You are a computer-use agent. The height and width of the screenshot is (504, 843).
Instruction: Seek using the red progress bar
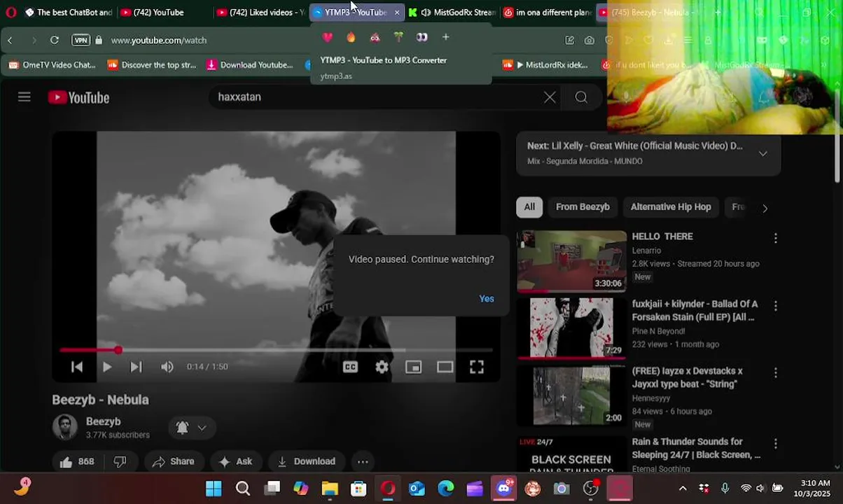tap(277, 350)
